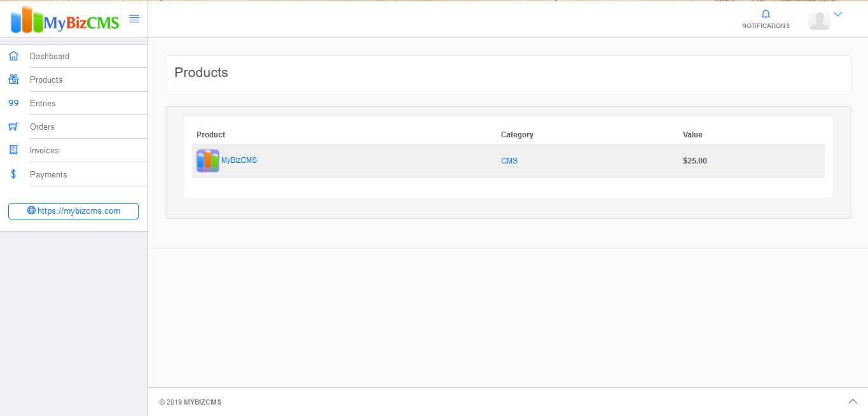The width and height of the screenshot is (868, 416).
Task: Open the MyBizCMS product name link
Action: click(239, 160)
